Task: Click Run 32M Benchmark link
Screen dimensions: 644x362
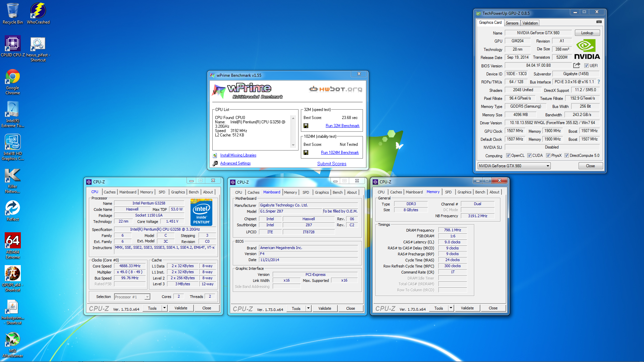Action: [342, 126]
